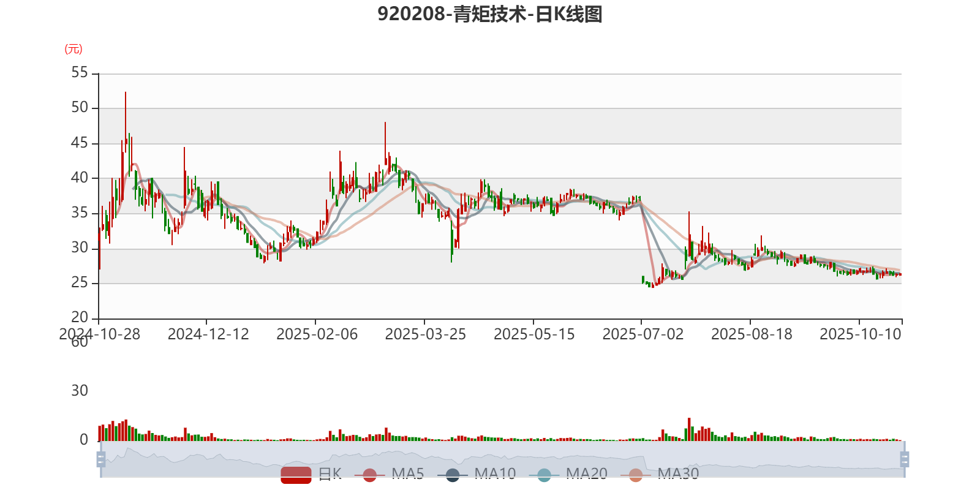Image resolution: width=980 pixels, height=490 pixels.
Task: Click the 2025-05-15 date axis label
Action: (534, 334)
